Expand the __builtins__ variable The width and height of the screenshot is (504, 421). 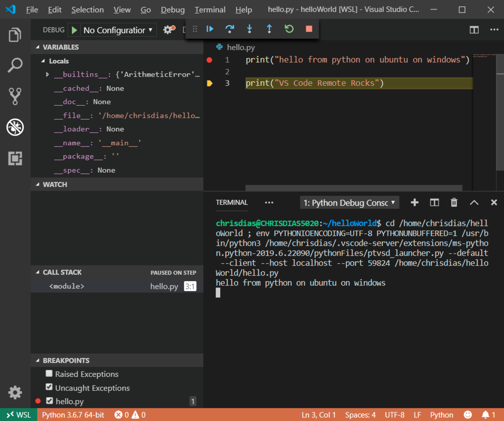[x=47, y=74]
